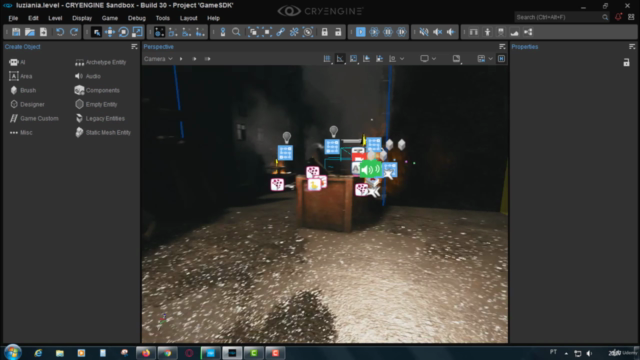Click the physics pause simulation icon

(388, 32)
